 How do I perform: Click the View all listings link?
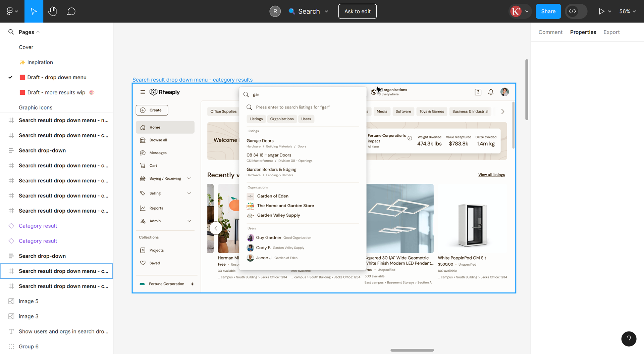click(491, 175)
